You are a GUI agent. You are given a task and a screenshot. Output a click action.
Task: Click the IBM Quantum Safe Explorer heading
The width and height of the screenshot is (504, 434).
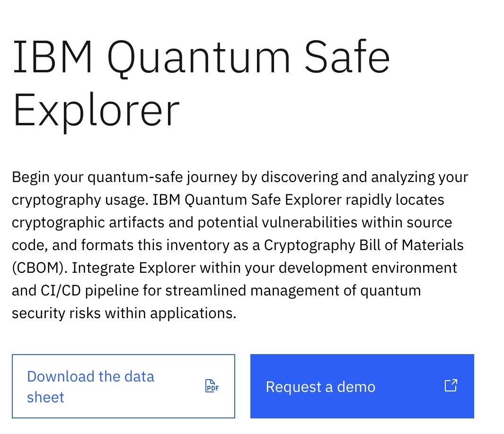201,83
